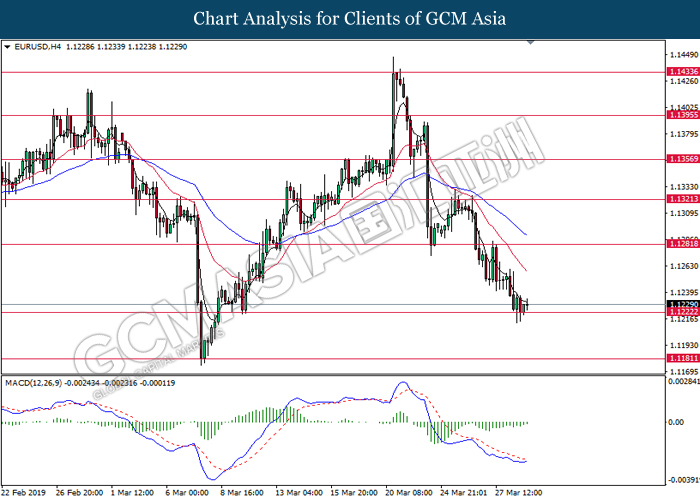This screenshot has width=700, height=500.
Task: Click the 8 Mar 16:00 time label
Action: (x=242, y=493)
